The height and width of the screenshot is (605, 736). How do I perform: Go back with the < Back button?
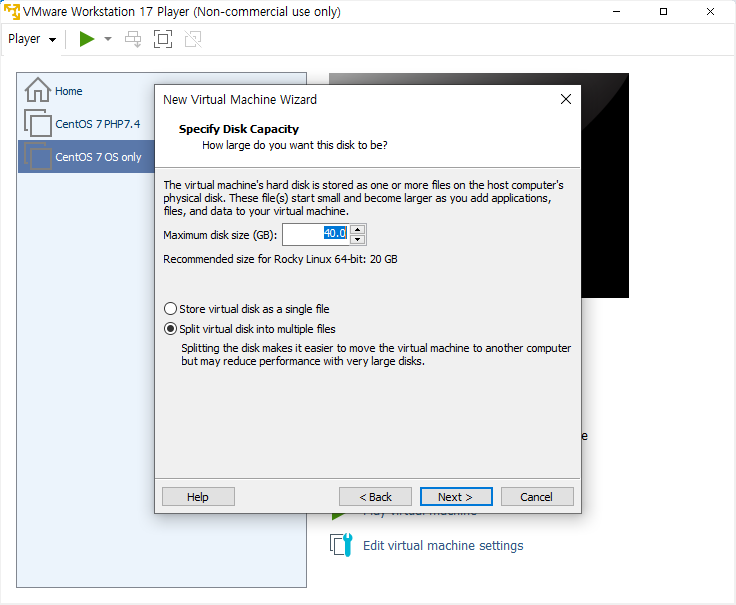click(375, 497)
